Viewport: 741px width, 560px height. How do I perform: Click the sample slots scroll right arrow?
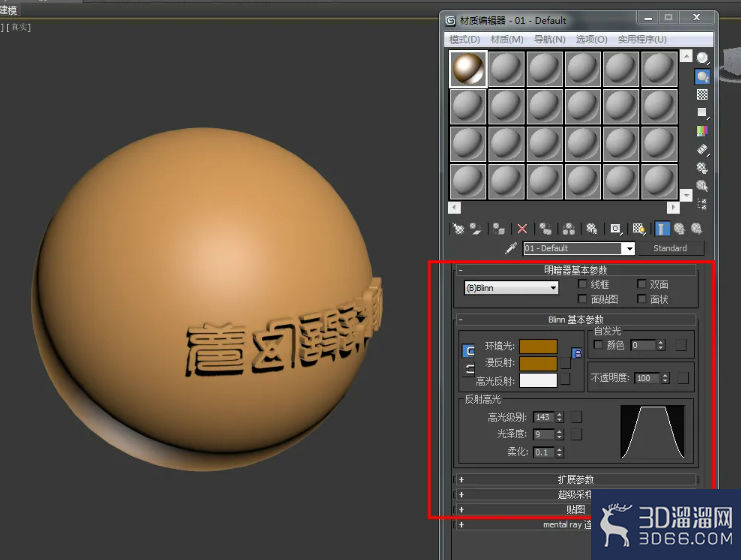pos(673,207)
